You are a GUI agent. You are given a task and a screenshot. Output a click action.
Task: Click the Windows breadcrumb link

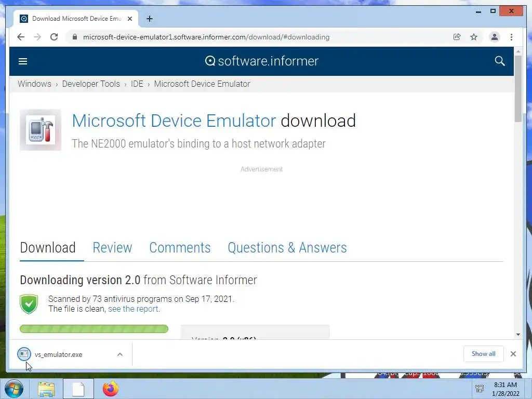click(34, 84)
